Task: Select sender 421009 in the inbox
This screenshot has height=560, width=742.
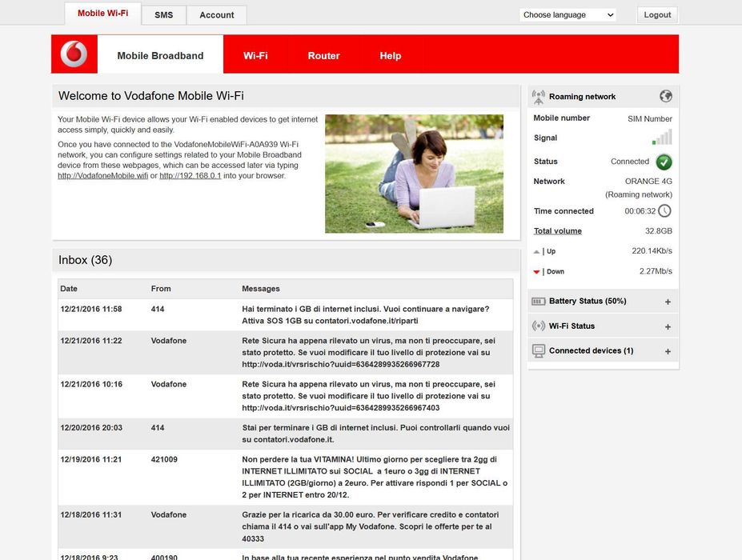Action: point(164,459)
